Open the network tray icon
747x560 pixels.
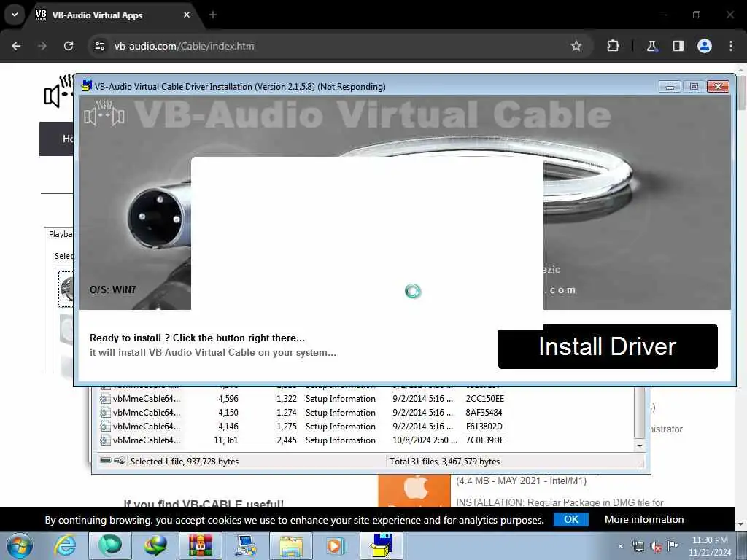[x=638, y=547]
